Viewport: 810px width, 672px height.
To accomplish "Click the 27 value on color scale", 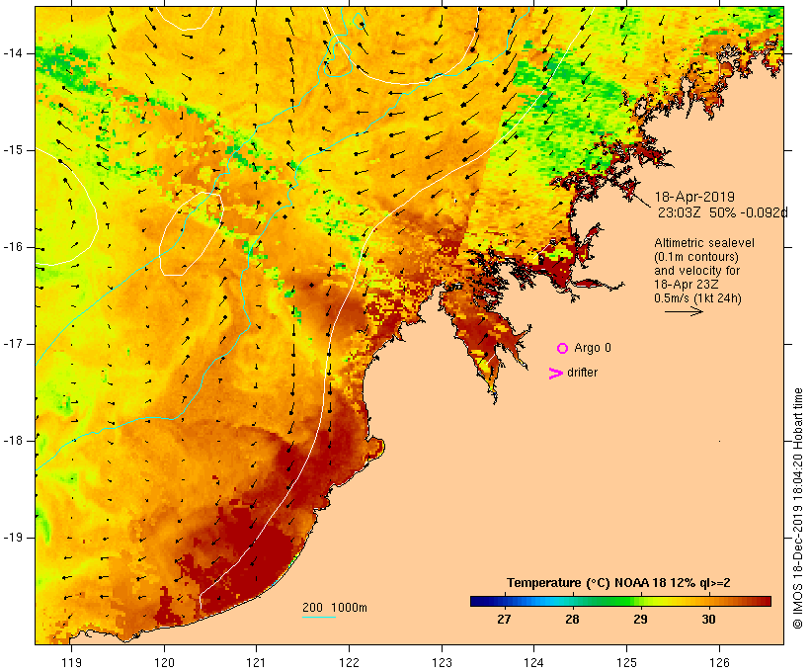I will point(504,619).
